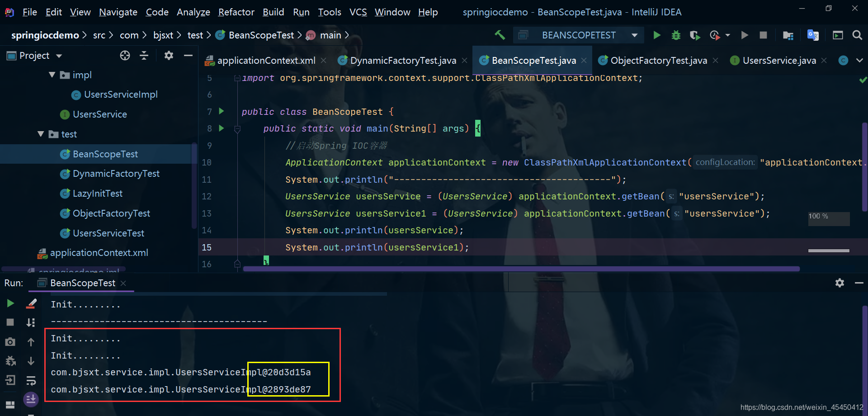Click run gutter arrow beside class BeanScopeTest
This screenshot has height=416, width=868.
click(222, 111)
